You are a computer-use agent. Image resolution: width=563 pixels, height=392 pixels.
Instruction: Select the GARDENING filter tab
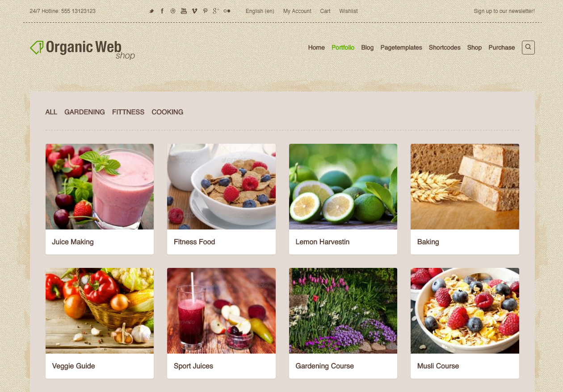[84, 112]
